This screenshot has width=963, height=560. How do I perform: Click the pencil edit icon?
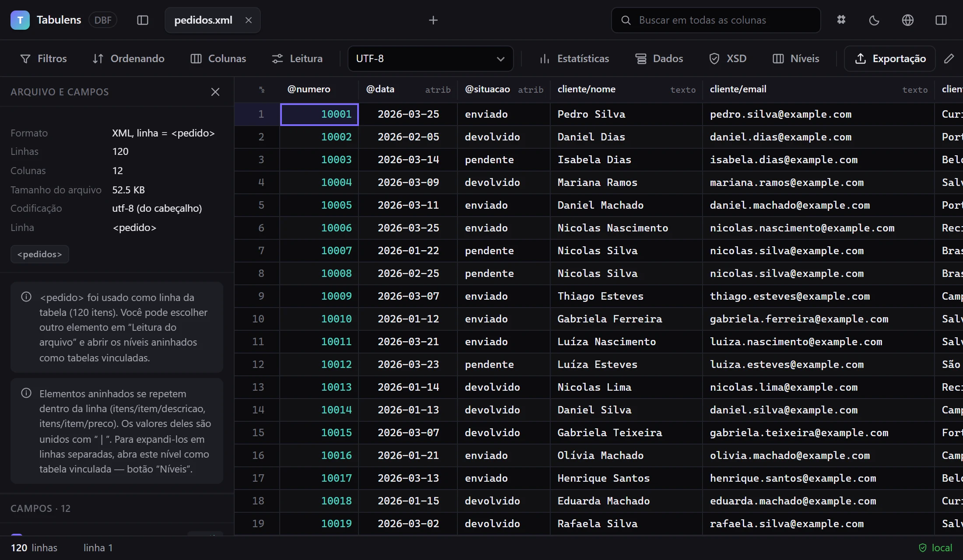click(949, 59)
